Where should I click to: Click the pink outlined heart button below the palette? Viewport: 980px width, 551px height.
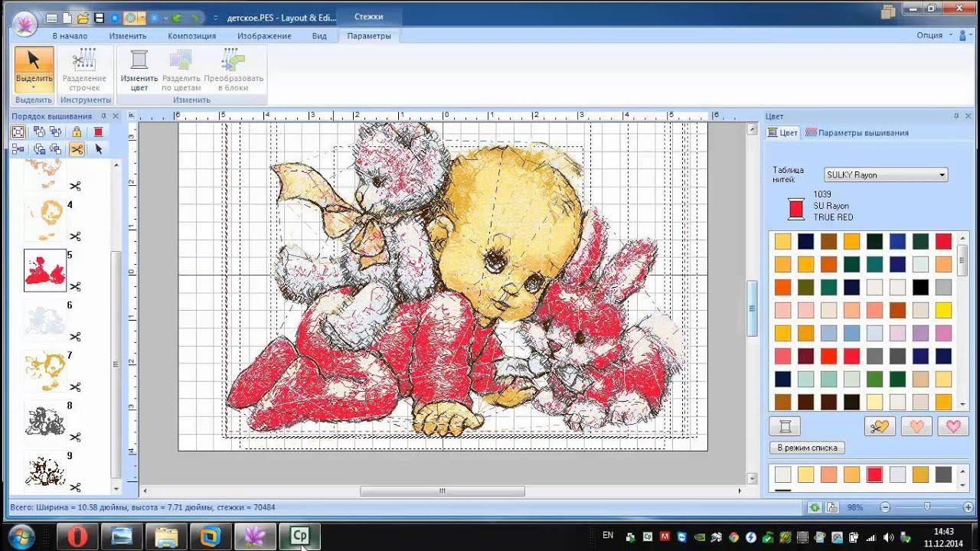click(x=953, y=426)
